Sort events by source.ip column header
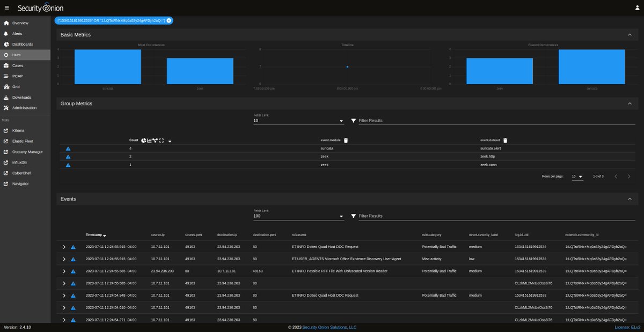 click(158, 235)
